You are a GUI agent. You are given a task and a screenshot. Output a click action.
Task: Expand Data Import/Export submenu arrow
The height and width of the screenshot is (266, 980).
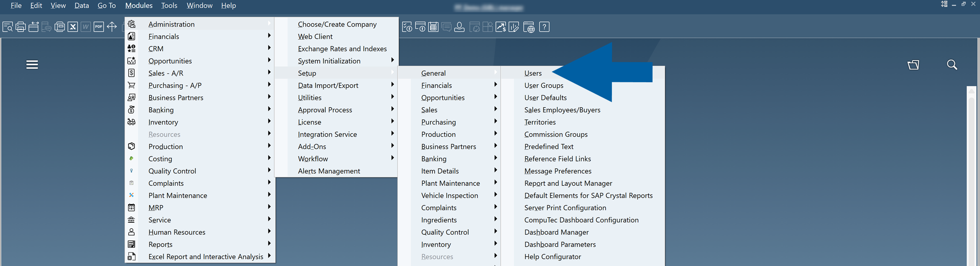coord(393,85)
